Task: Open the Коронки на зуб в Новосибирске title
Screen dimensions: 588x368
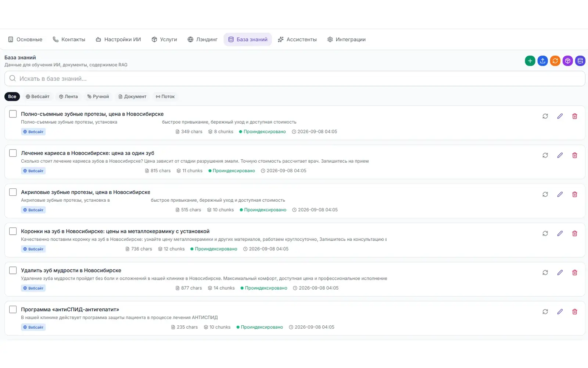Action: coord(115,231)
